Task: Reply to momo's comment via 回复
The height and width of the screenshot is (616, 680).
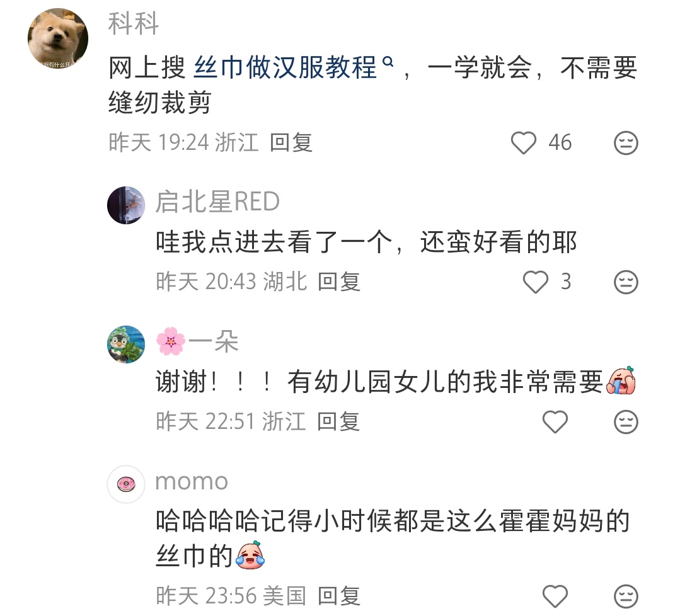Action: coord(339,596)
